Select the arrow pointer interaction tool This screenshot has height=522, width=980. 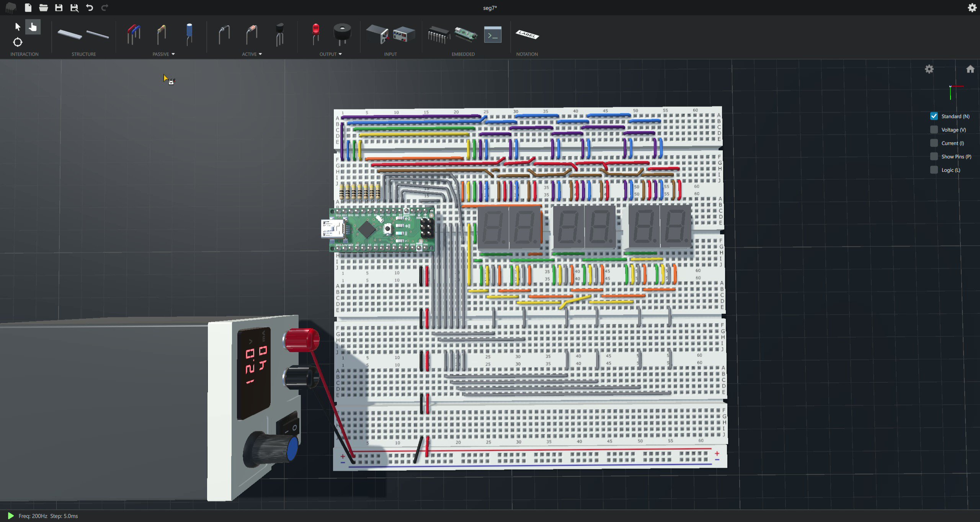[18, 27]
